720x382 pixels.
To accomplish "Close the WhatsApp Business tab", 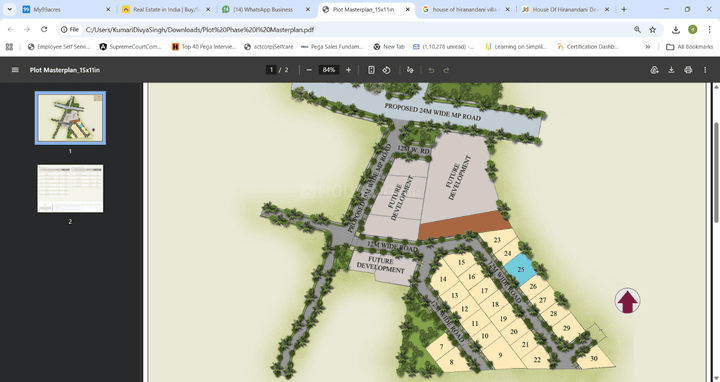I will [x=308, y=9].
